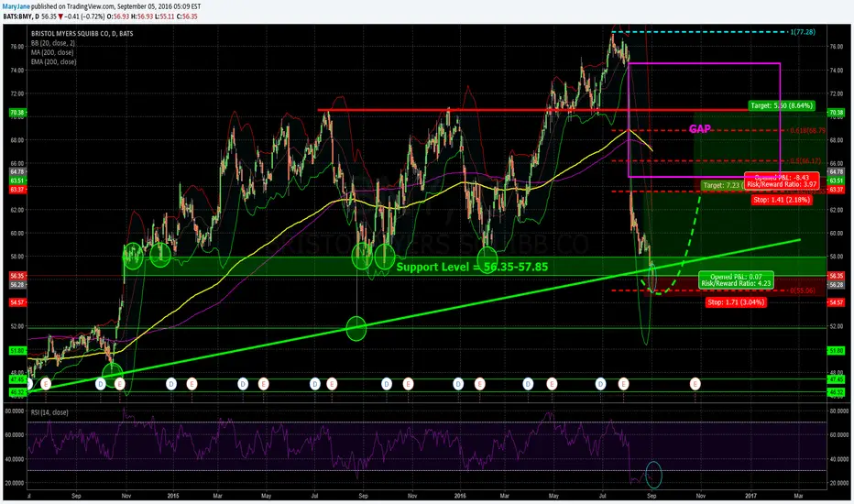Click the Fibonacci 0.618(68.79 level label
The height and width of the screenshot is (504, 854).
coord(807,131)
